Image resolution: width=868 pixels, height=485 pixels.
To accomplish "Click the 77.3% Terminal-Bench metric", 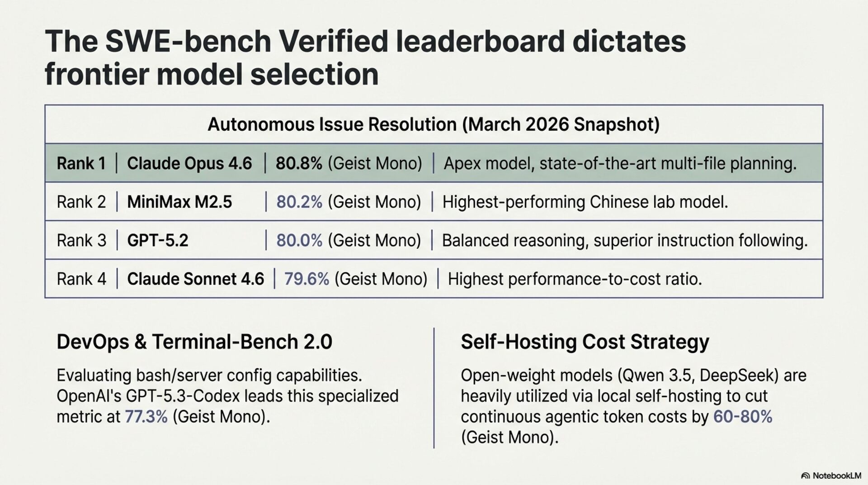I will tap(146, 416).
